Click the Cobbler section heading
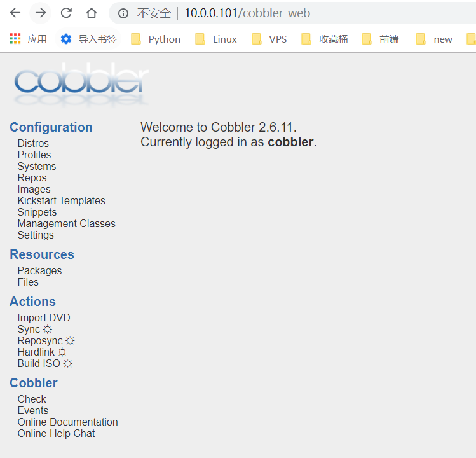The height and width of the screenshot is (458, 476). click(x=34, y=383)
